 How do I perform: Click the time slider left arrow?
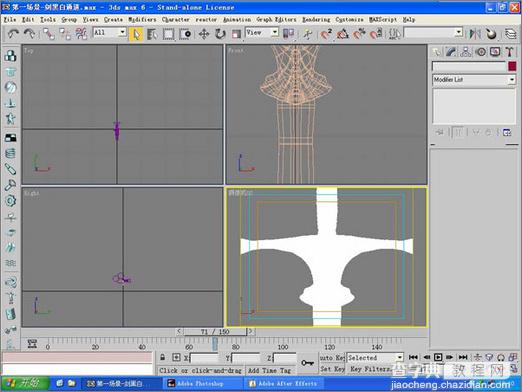(x=179, y=331)
